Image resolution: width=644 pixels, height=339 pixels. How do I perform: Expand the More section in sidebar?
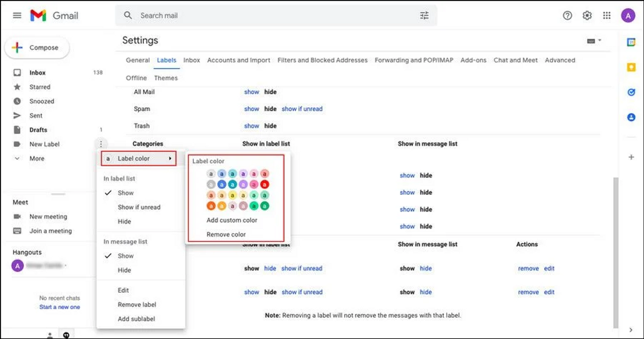click(x=36, y=158)
